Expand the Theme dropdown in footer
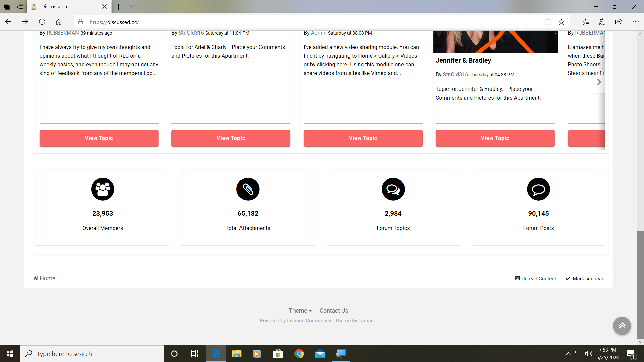 [300, 311]
